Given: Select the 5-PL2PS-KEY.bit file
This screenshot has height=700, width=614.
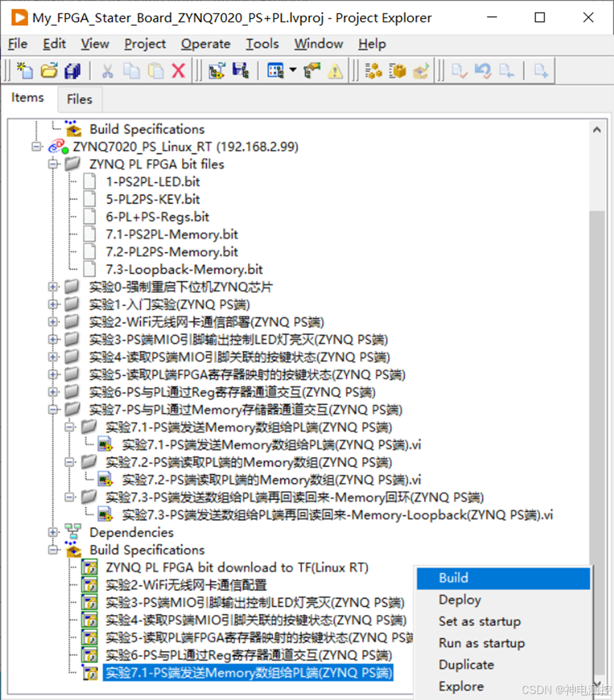Looking at the screenshot, I should click(x=152, y=199).
